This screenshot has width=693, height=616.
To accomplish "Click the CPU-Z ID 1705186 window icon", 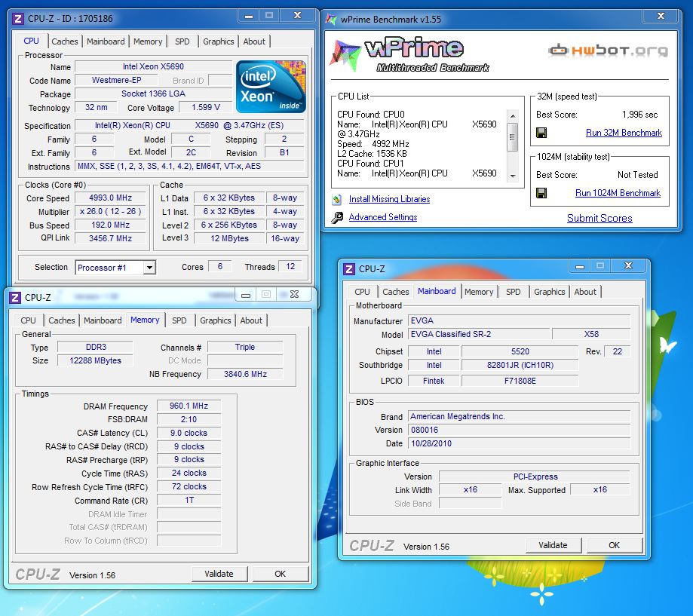I will click(x=18, y=19).
